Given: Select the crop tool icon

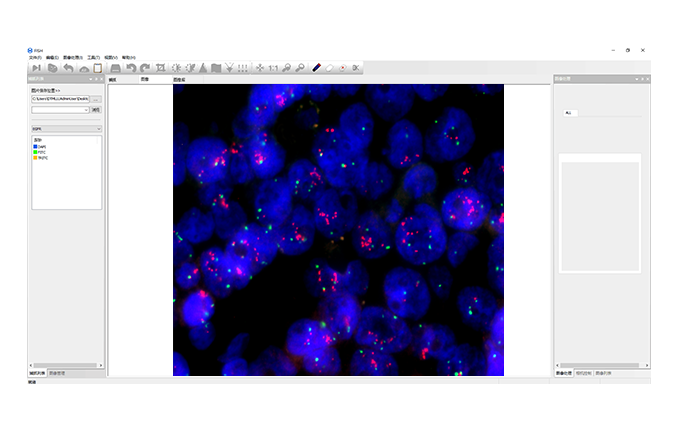Looking at the screenshot, I should [161, 68].
